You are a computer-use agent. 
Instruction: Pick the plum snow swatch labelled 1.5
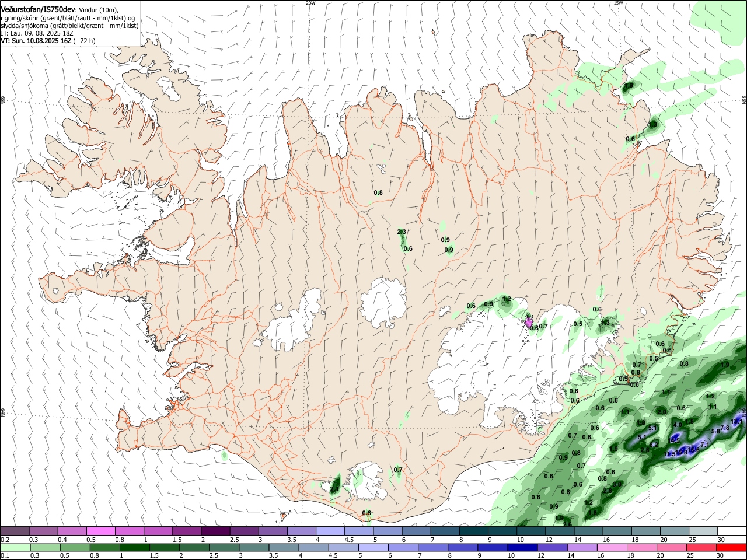187,531
